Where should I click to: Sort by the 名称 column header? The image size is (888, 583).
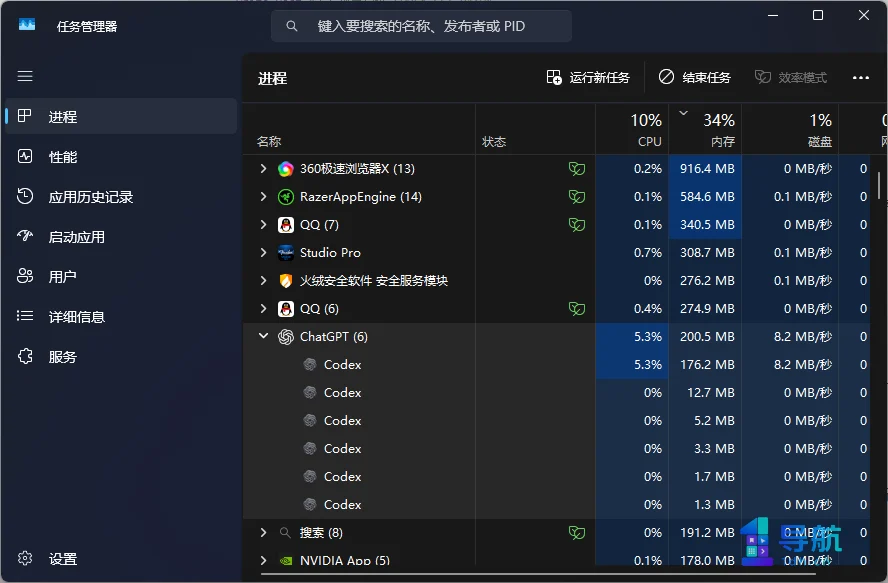coord(359,129)
